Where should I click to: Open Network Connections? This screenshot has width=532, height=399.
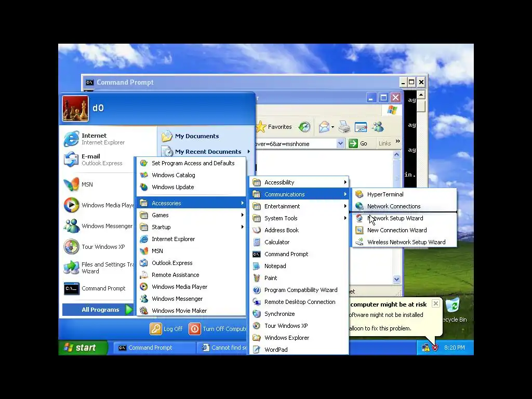click(x=404, y=206)
